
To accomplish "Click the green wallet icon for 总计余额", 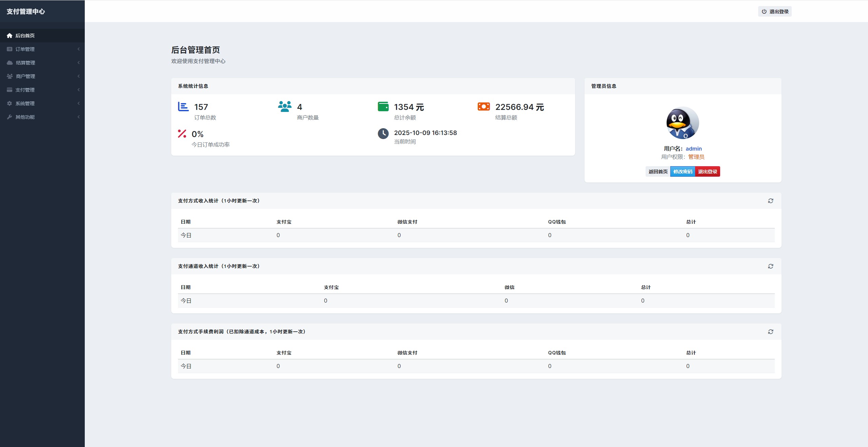I will pyautogui.click(x=383, y=106).
